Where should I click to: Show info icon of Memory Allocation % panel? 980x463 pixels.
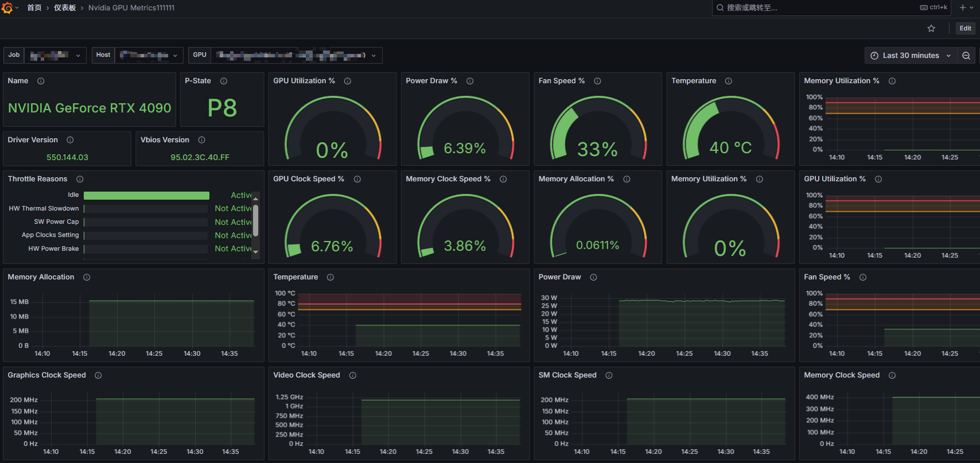click(627, 179)
